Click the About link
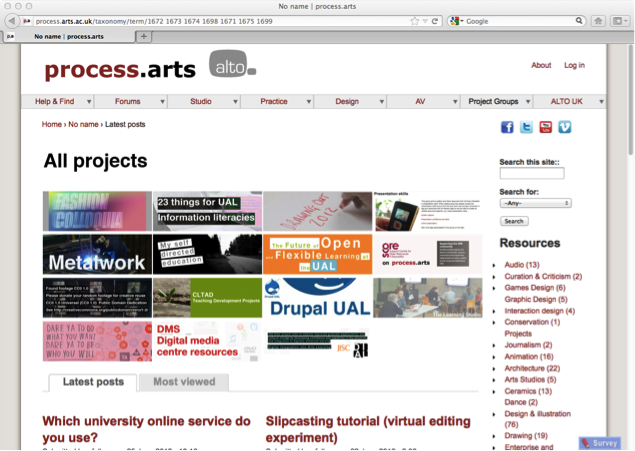635x451 pixels. tap(541, 65)
